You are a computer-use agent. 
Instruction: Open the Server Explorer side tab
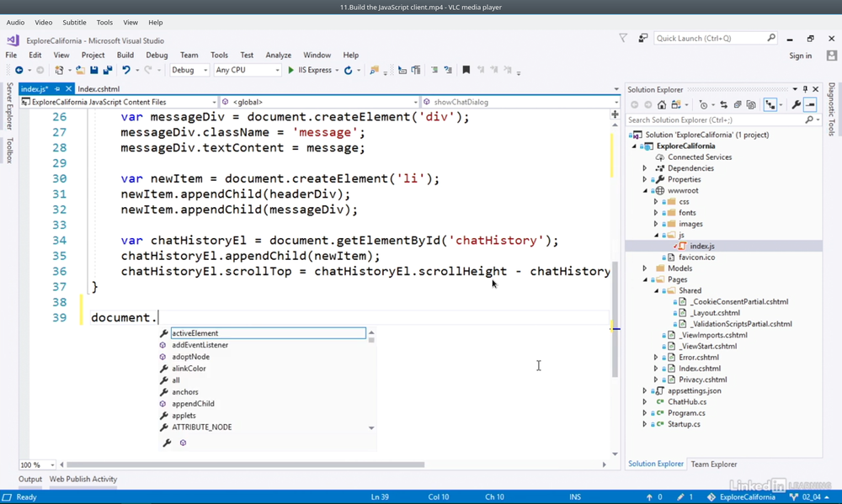[9, 106]
